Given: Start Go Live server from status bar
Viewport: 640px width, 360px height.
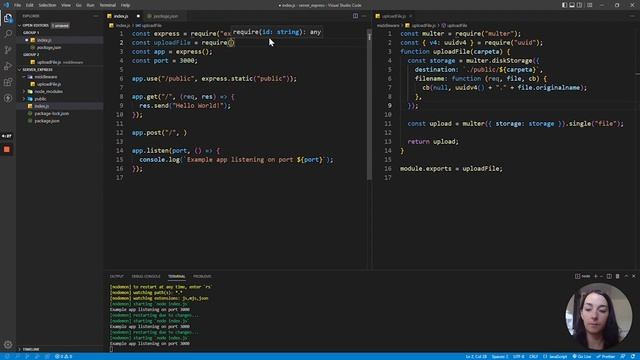Looking at the screenshot, I should click(582, 356).
